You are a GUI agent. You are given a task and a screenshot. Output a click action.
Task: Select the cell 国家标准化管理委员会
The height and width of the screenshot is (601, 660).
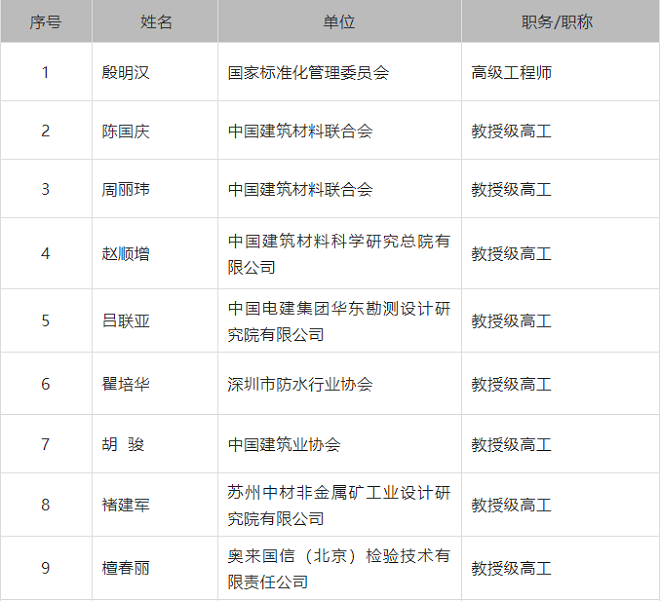(x=308, y=72)
